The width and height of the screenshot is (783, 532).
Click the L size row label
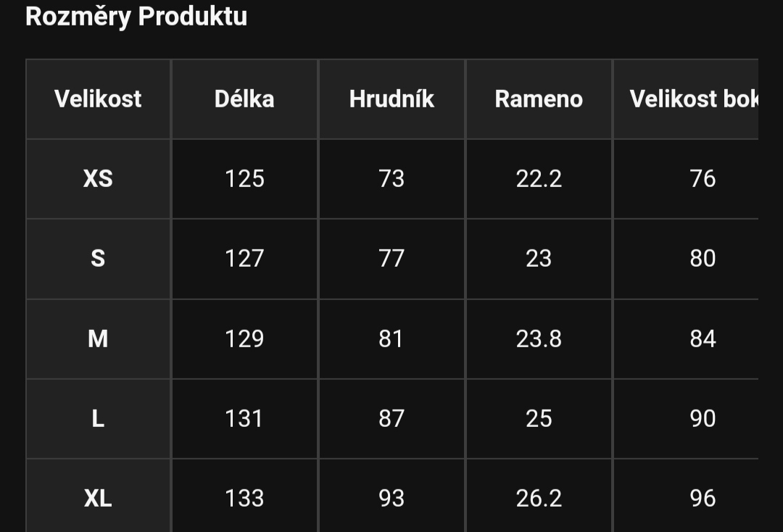pos(98,419)
